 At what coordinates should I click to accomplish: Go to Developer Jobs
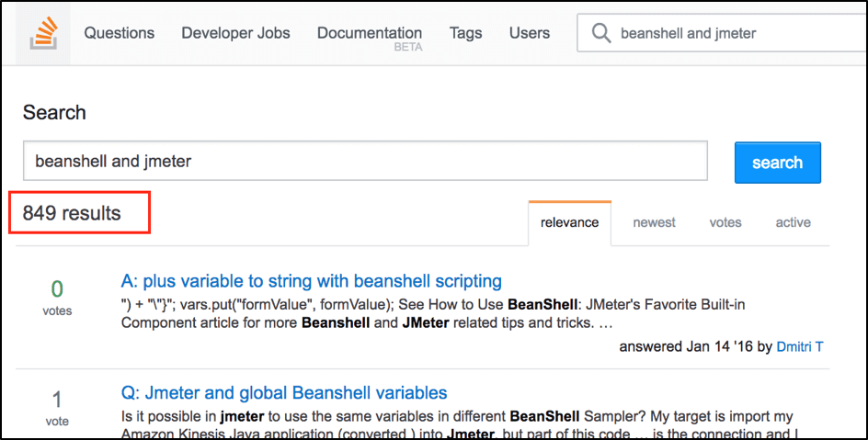235,33
